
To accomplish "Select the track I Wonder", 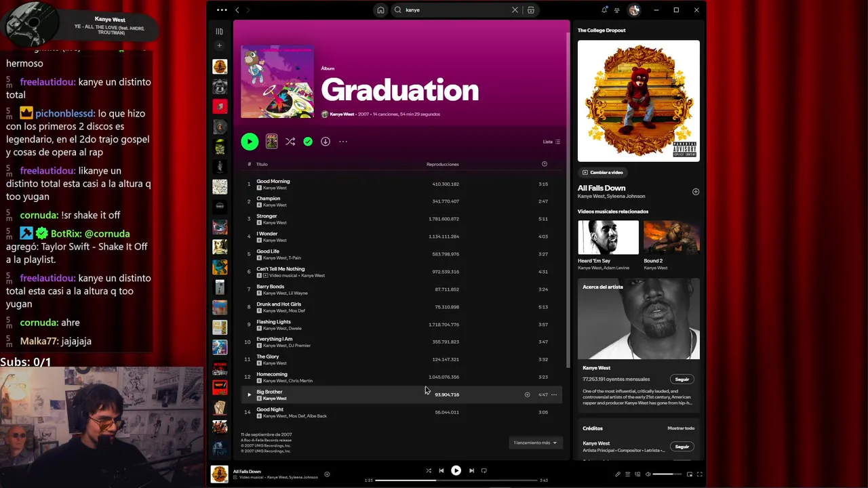I will tap(403, 237).
